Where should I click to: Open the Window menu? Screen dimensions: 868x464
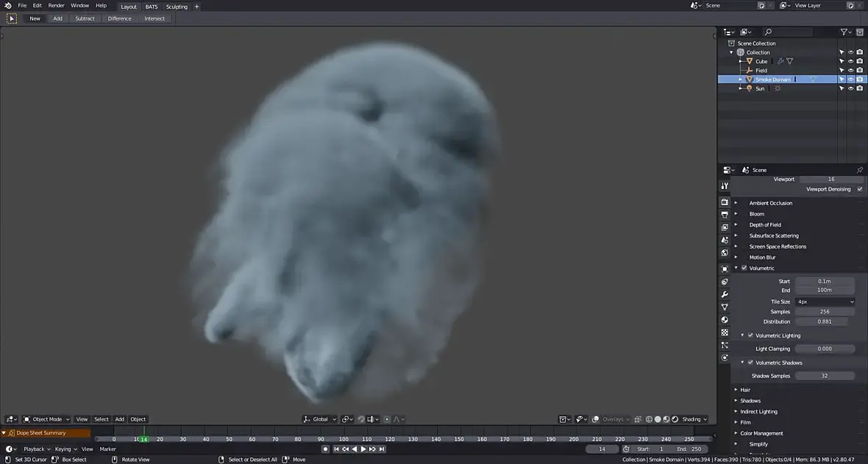79,6
